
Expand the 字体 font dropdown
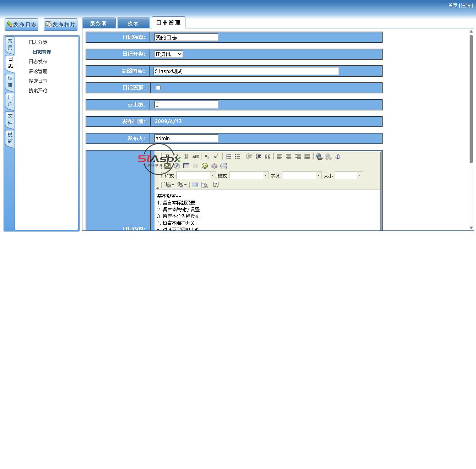coord(319,175)
